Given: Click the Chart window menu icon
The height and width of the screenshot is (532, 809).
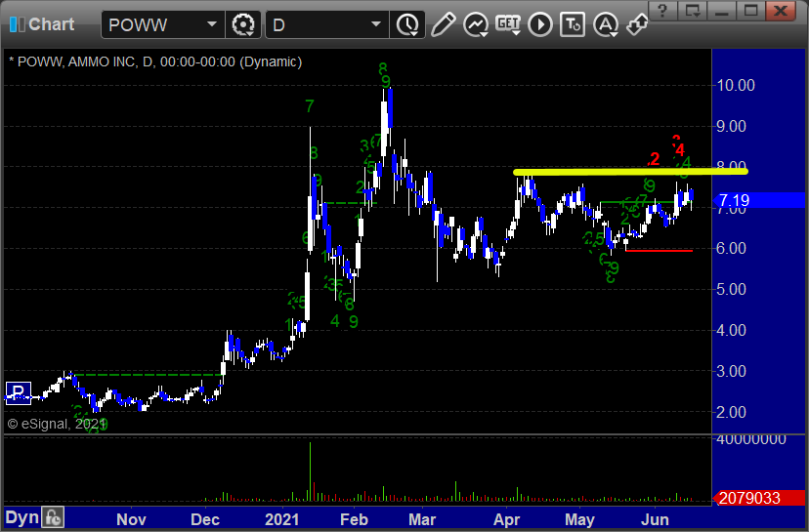Looking at the screenshot, I should pos(17,24).
